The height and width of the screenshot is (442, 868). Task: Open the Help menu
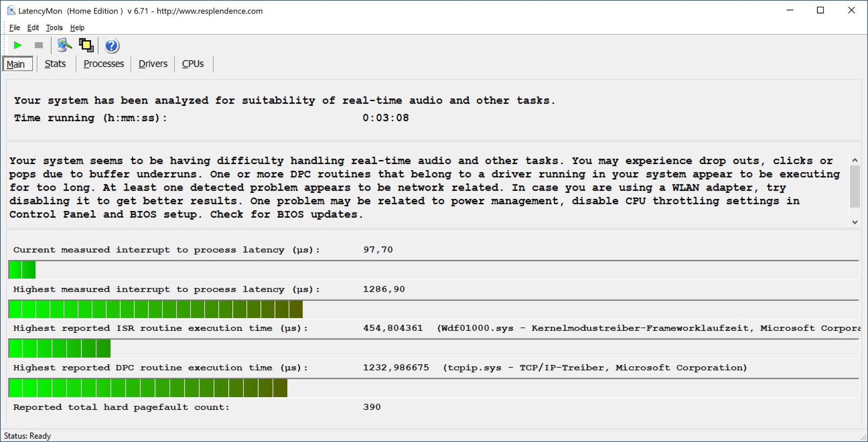[77, 28]
